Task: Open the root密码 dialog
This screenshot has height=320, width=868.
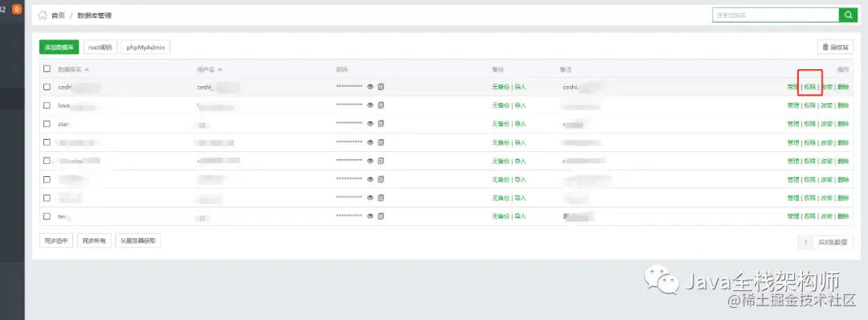Action: [100, 47]
